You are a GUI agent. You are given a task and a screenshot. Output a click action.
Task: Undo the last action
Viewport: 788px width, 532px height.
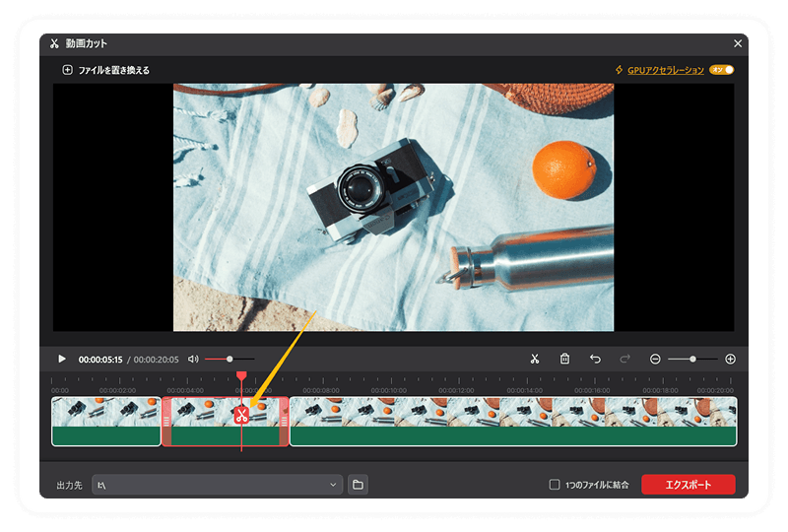click(595, 359)
